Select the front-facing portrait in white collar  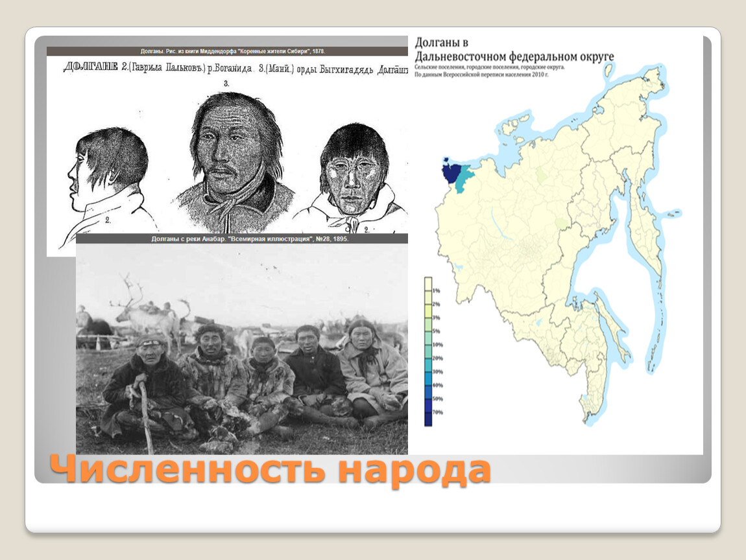point(353,177)
